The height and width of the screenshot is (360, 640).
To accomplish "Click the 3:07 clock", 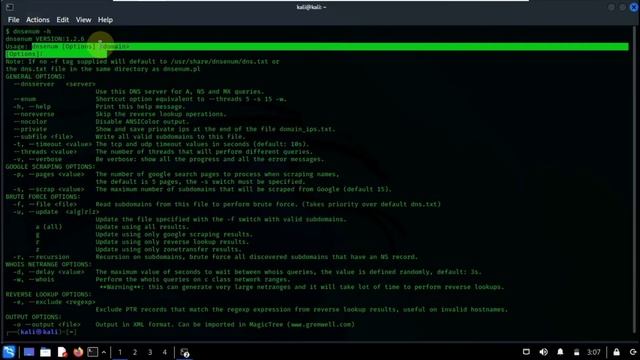I will [593, 352].
